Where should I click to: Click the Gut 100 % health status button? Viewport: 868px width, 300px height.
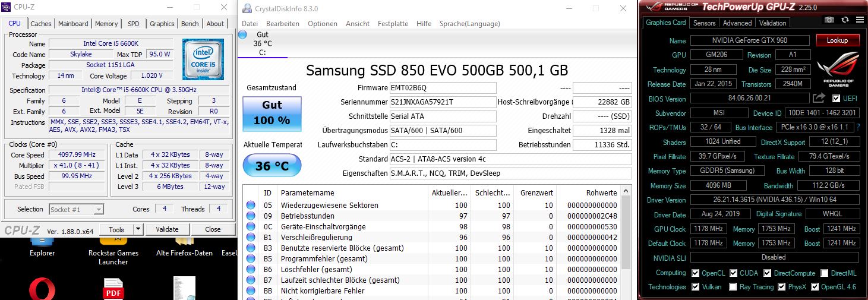click(272, 113)
